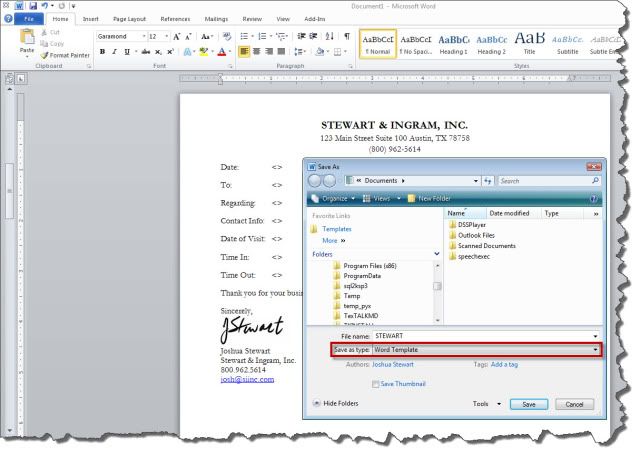This screenshot has width=640, height=454.
Task: Open the File tab
Action: pos(29,19)
